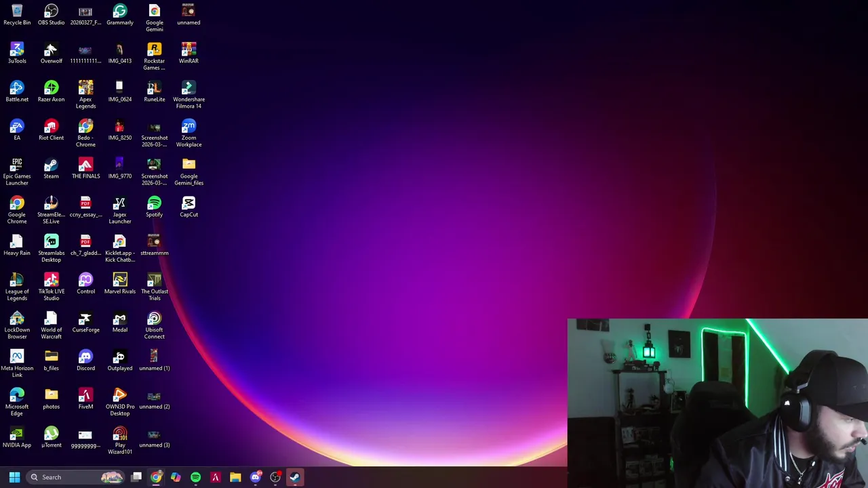Image resolution: width=868 pixels, height=488 pixels.
Task: Select the Spotify desktop shortcut
Action: click(154, 207)
